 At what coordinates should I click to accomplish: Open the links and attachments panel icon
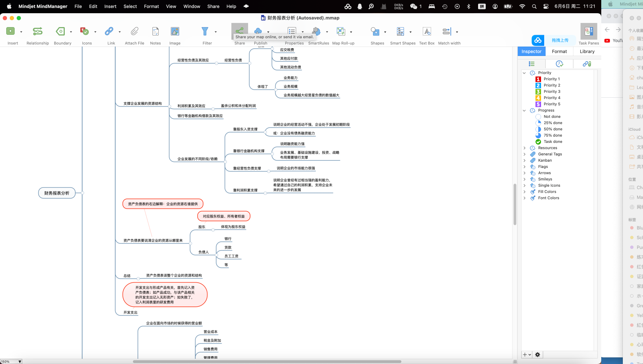pos(587,64)
